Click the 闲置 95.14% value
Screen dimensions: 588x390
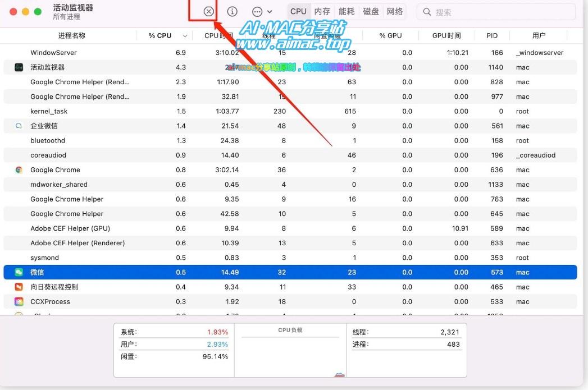pyautogui.click(x=215, y=357)
